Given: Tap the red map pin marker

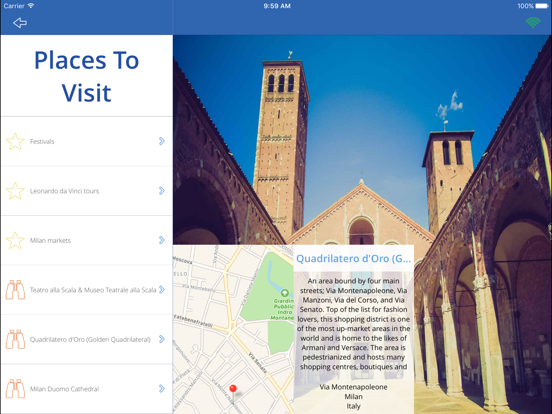Looking at the screenshot, I should [233, 389].
